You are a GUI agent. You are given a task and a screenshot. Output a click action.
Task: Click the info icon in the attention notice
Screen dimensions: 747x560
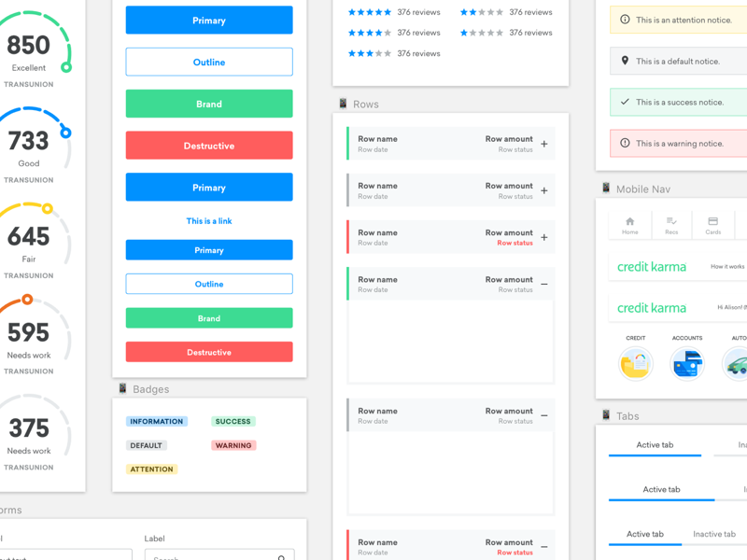click(x=625, y=20)
